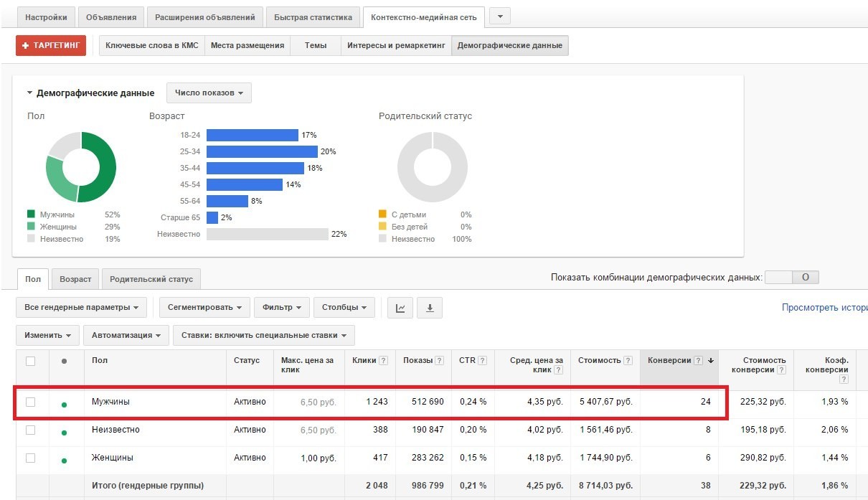Open Все гендерные параметры dropdown
Viewport: 868px width, 500px height.
pyautogui.click(x=81, y=308)
